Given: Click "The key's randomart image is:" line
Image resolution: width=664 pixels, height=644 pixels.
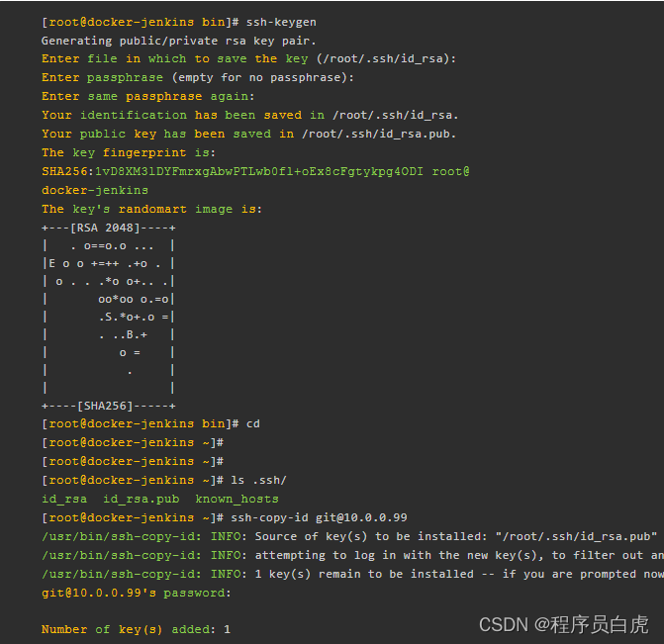Looking at the screenshot, I should pyautogui.click(x=152, y=209).
